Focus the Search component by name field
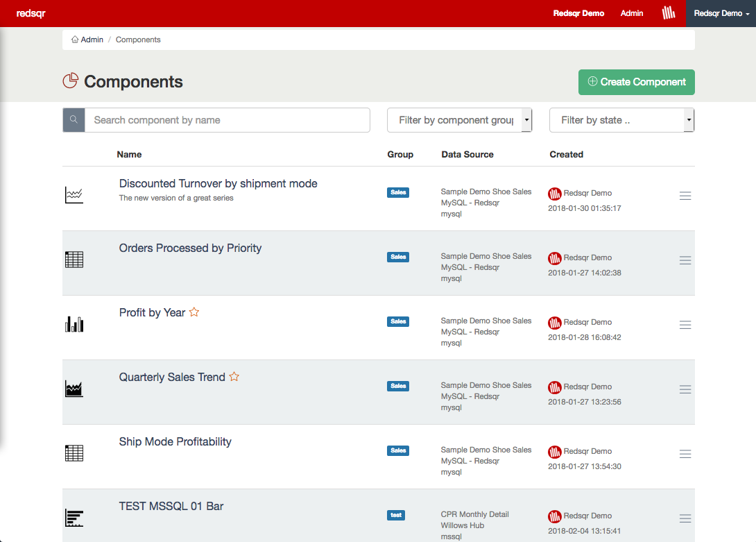The height and width of the screenshot is (542, 756). 227,119
